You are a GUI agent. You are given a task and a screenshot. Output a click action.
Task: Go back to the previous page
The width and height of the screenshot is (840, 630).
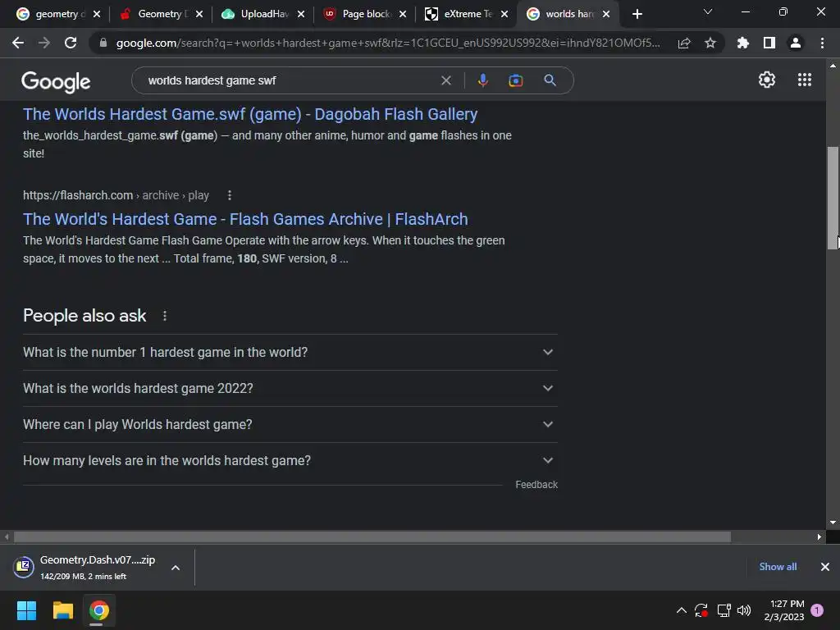coord(18,43)
